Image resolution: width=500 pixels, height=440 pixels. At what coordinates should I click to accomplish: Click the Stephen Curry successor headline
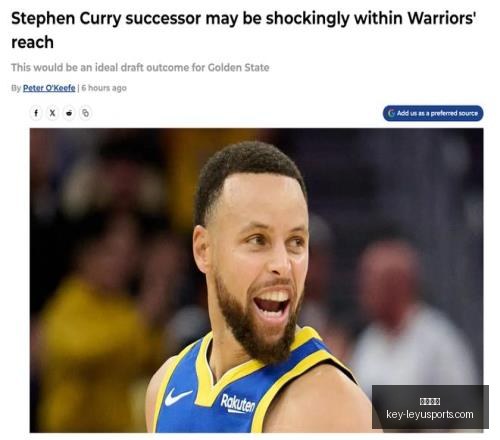click(x=243, y=30)
